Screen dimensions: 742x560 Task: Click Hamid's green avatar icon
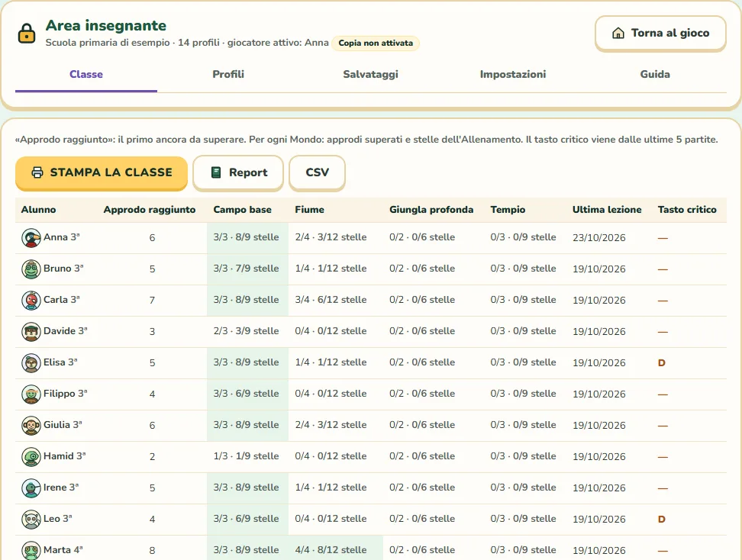31,456
